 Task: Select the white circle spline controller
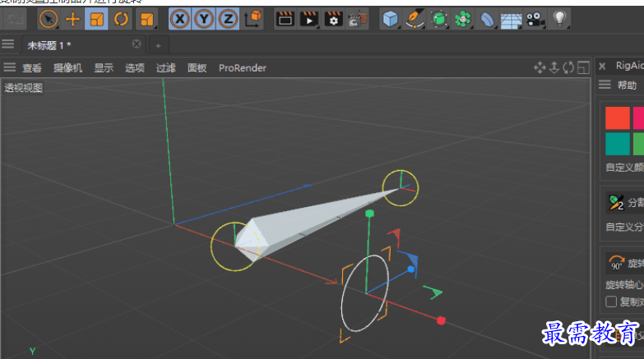coord(364,293)
